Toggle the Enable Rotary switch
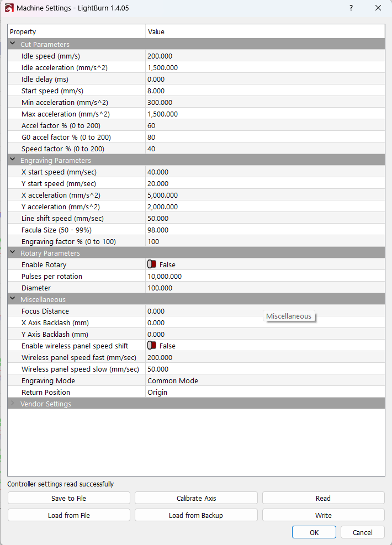This screenshot has width=392, height=545. click(x=152, y=264)
